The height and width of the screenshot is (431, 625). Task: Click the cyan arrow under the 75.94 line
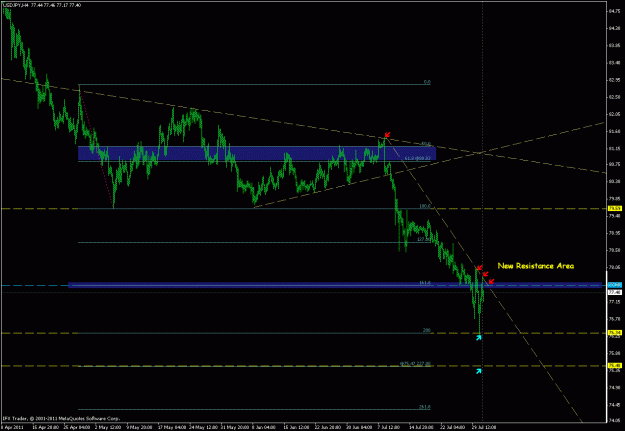tap(479, 338)
